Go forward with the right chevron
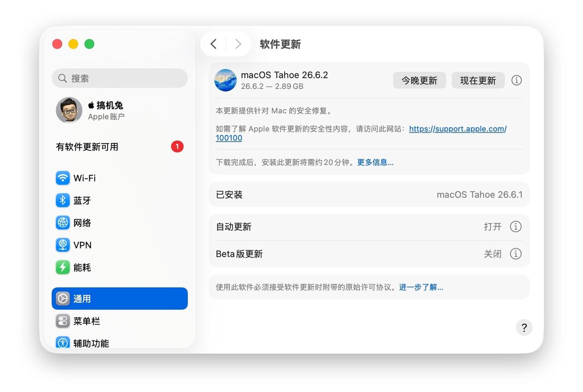 (238, 44)
